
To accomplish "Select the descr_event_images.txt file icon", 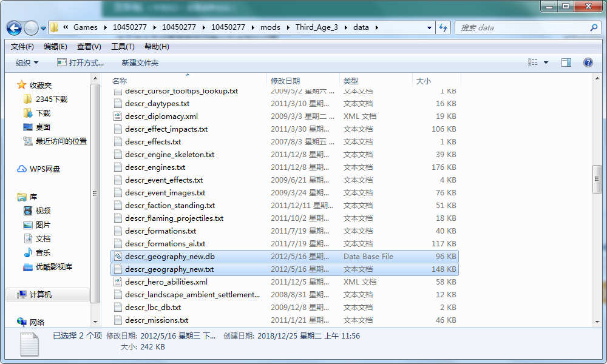I will pyautogui.click(x=118, y=193).
